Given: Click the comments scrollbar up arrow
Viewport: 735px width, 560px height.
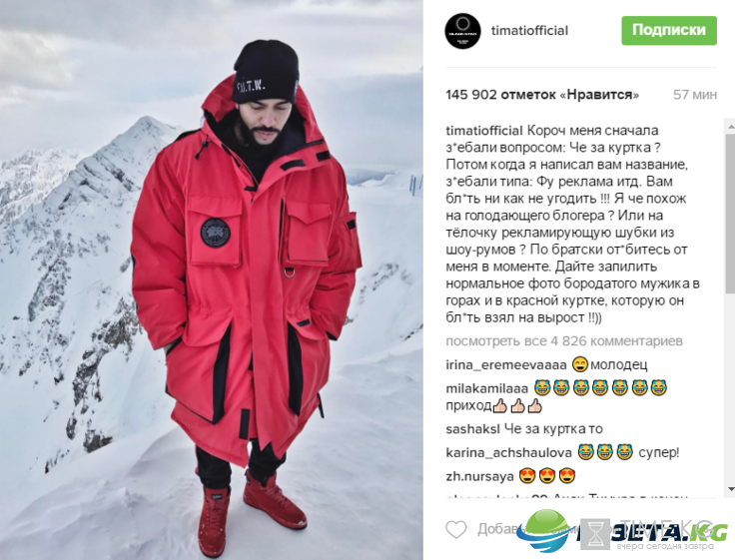Looking at the screenshot, I should 730,126.
